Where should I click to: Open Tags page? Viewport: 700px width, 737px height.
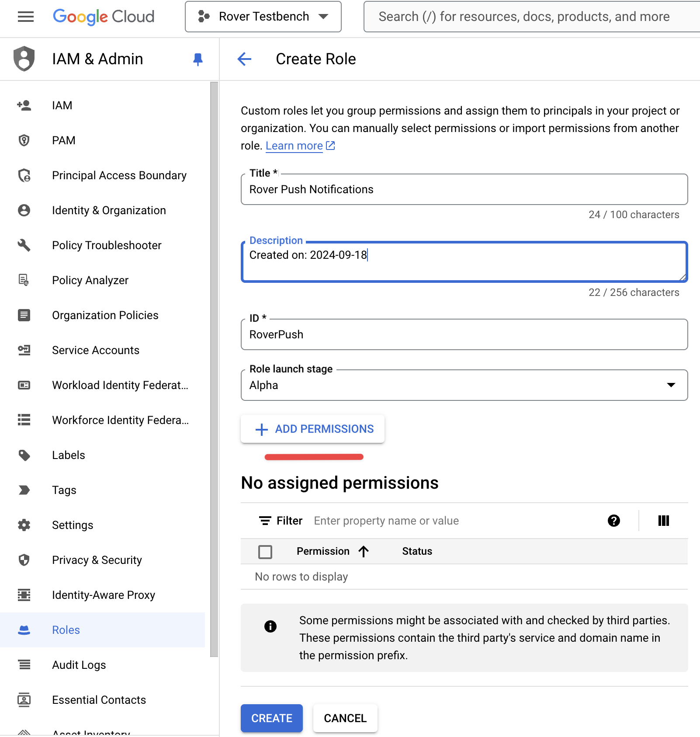[64, 490]
